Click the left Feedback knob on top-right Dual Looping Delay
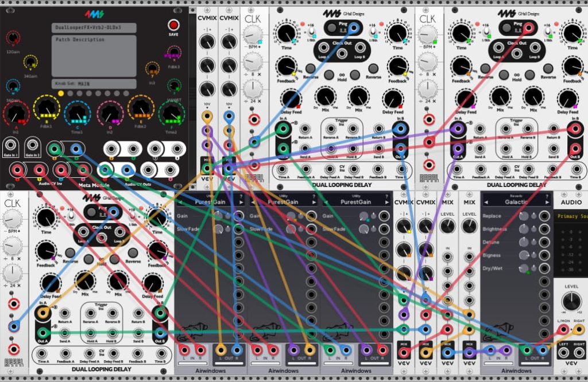Screen dimensions: 588x382 tap(461, 67)
